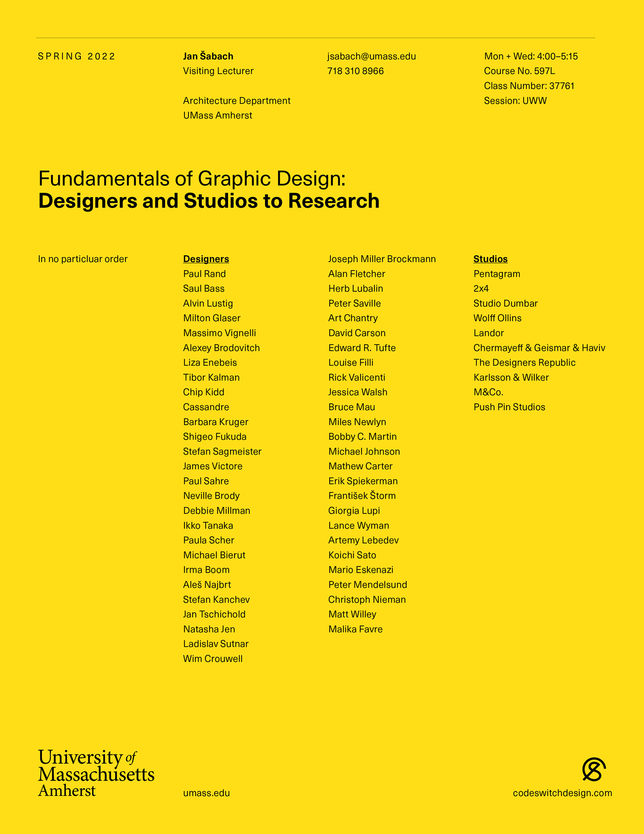This screenshot has width=644, height=834.
Task: Click the name Tibor Kalman
Action: [x=212, y=378]
